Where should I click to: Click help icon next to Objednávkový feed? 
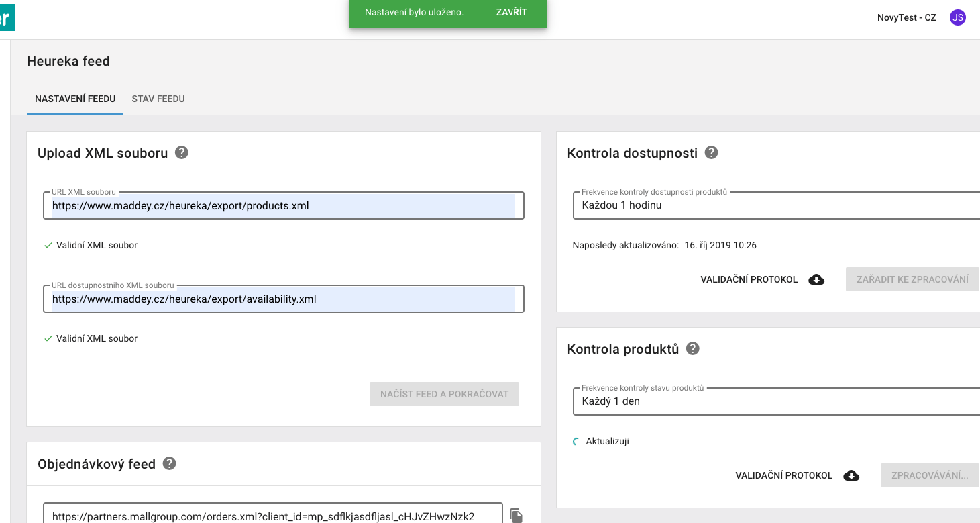[170, 463]
